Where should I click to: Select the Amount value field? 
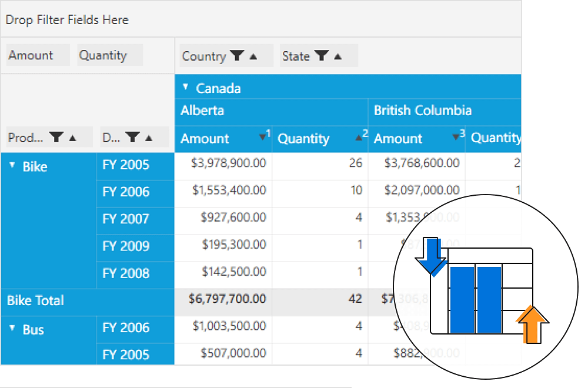[x=31, y=55]
